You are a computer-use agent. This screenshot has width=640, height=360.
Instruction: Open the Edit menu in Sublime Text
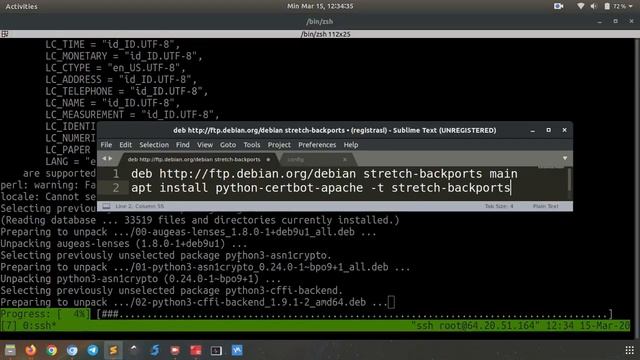125,145
